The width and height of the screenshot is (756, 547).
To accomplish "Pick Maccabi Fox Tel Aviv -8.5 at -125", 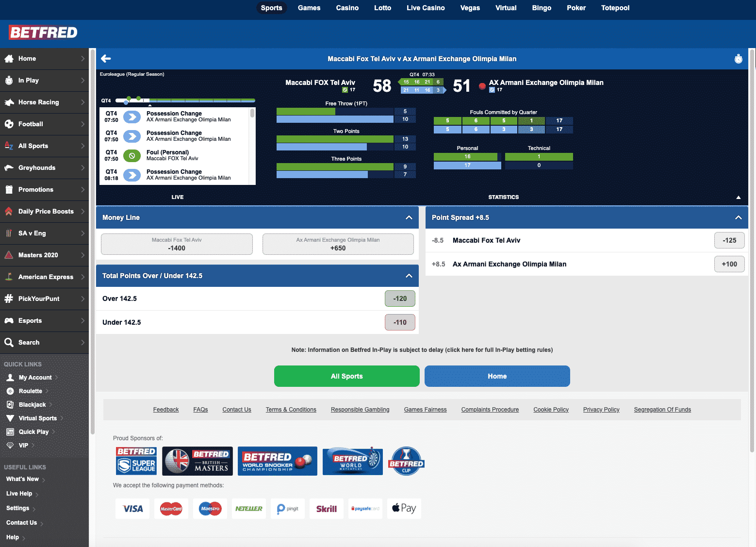I will coord(729,240).
